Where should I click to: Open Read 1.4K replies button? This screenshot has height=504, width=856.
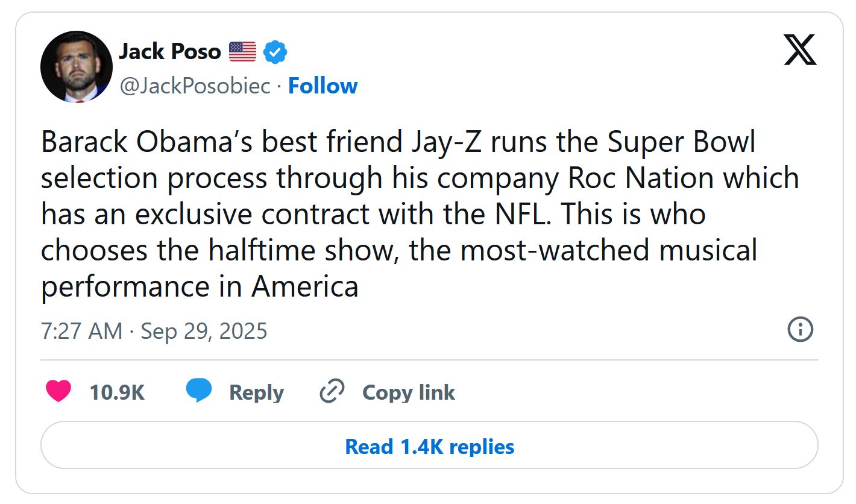(429, 447)
